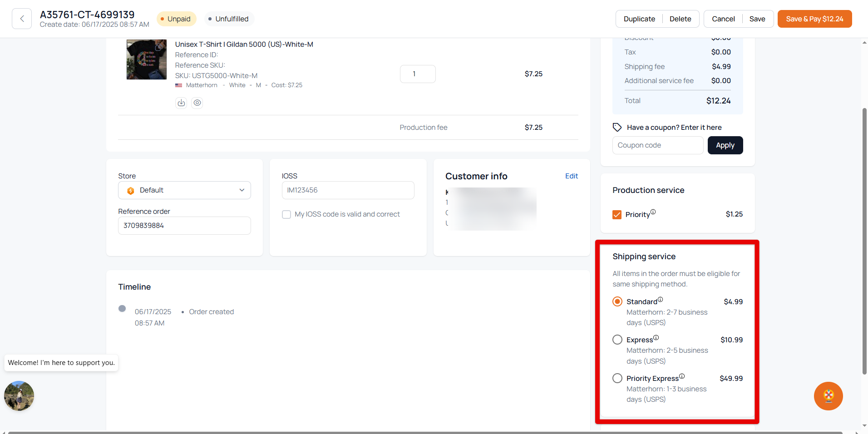Click the eye preview icon under product
Image resolution: width=868 pixels, height=434 pixels.
[x=197, y=103]
